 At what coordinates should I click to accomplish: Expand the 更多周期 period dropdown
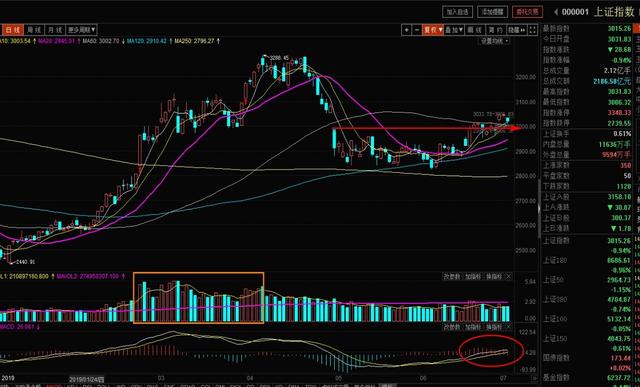click(x=82, y=30)
